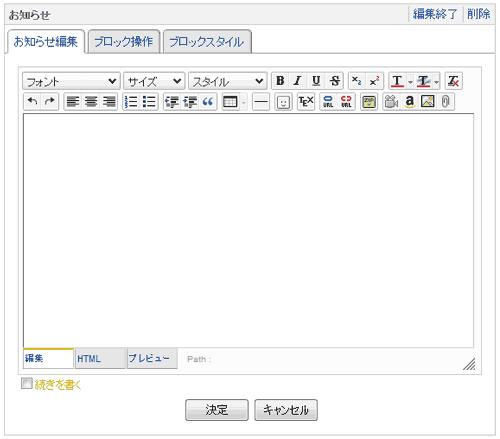Viewport: 500px width, 439px height.
Task: Open the text color picker arrow
Action: click(x=410, y=81)
